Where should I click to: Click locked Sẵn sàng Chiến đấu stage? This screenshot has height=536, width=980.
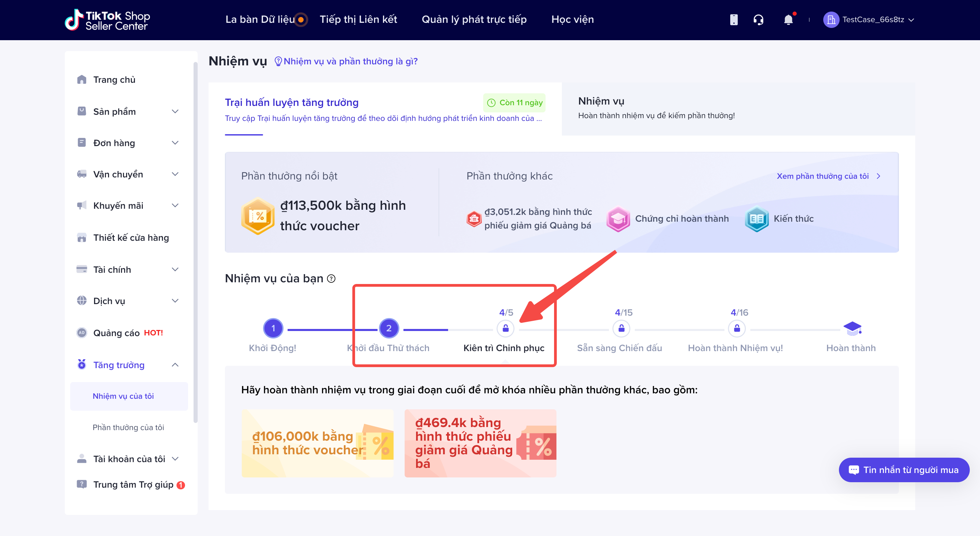click(x=621, y=328)
